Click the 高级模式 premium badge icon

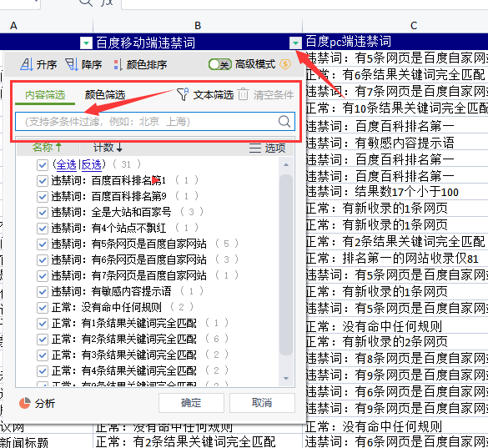point(285,64)
